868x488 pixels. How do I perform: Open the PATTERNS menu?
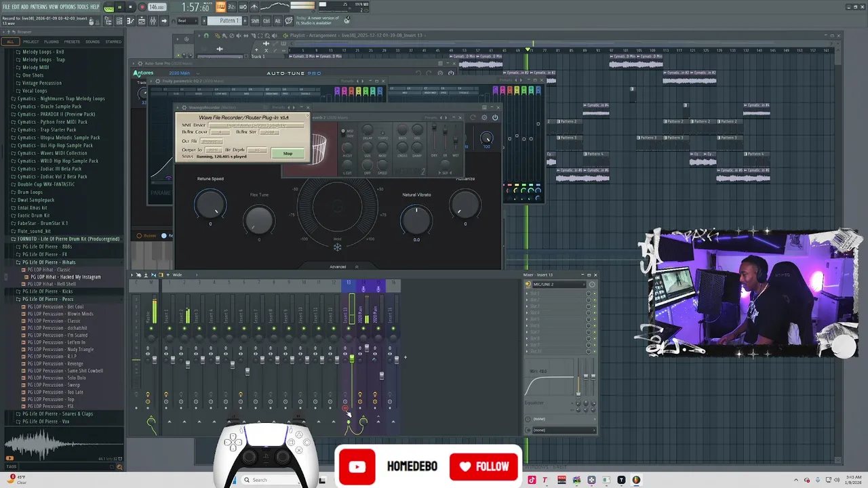[39, 7]
